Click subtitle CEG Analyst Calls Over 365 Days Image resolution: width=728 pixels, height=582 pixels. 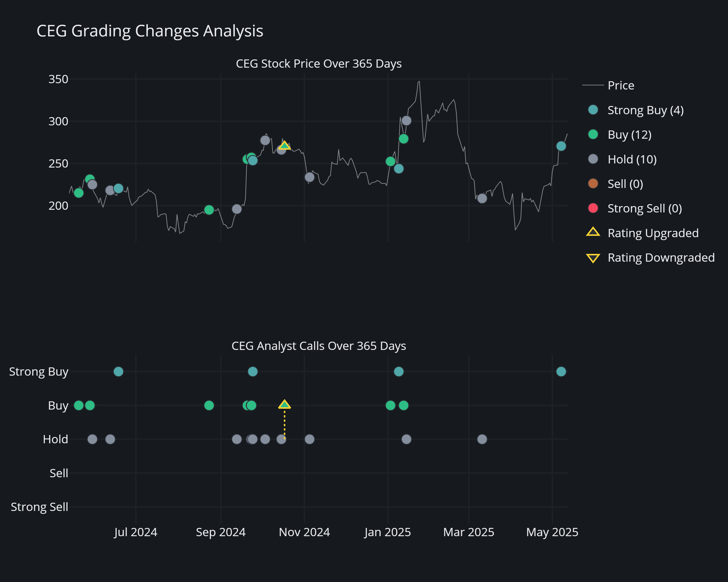[x=318, y=346]
